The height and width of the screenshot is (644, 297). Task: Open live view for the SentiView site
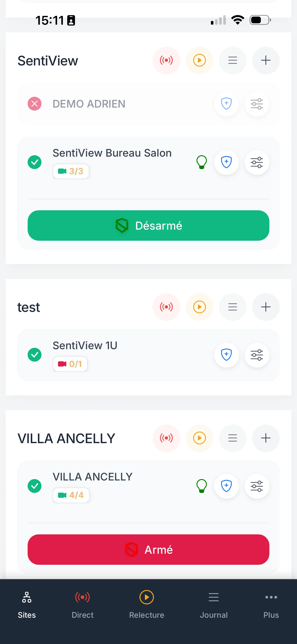pyautogui.click(x=166, y=61)
